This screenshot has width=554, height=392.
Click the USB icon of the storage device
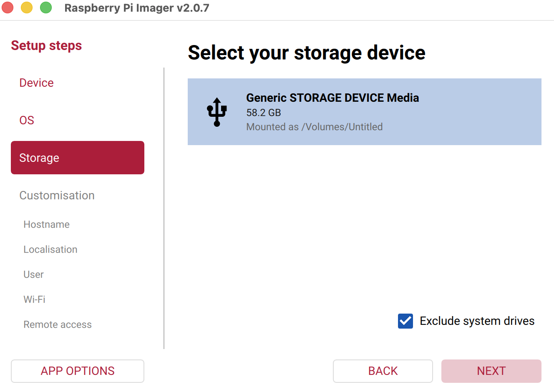[x=217, y=112]
